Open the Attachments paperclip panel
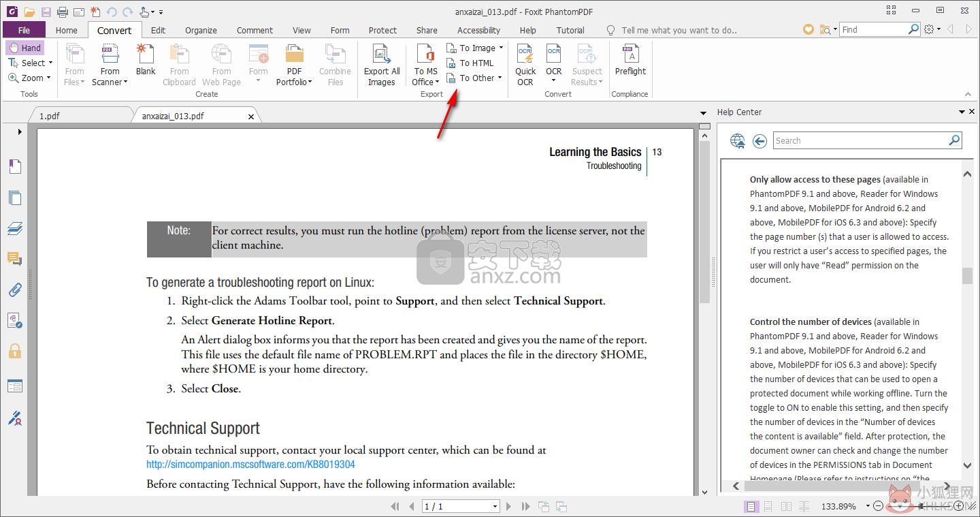The height and width of the screenshot is (517, 980). 14,289
